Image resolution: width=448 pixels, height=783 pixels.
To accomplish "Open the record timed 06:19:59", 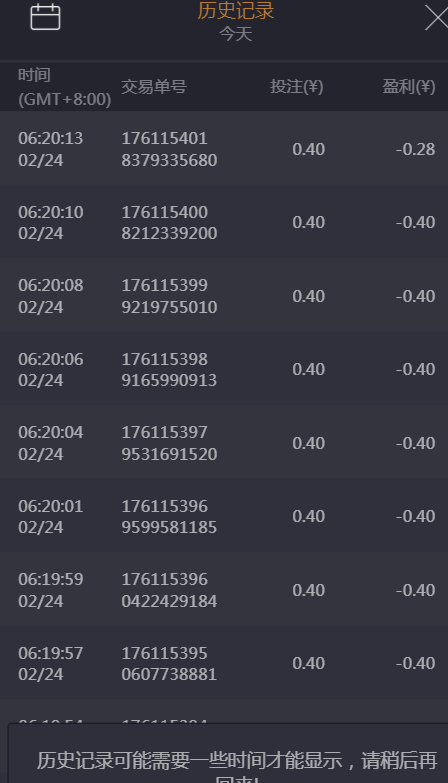I will (x=224, y=590).
